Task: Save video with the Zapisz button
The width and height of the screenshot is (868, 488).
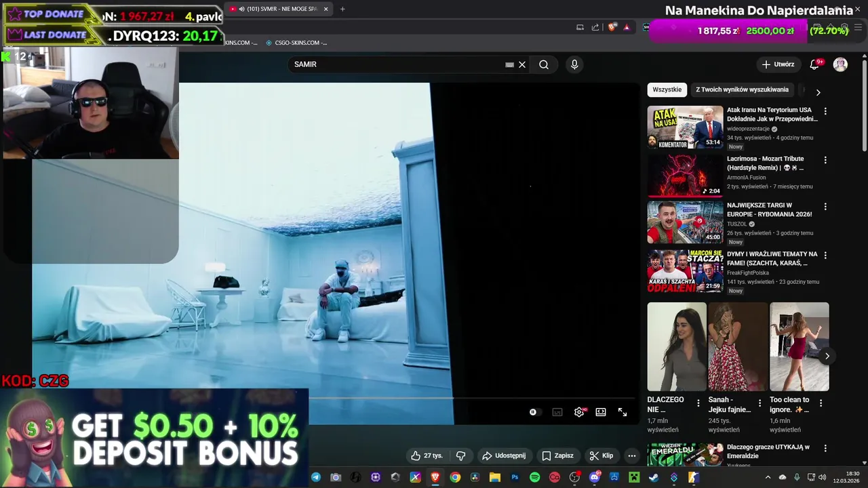Action: (x=557, y=455)
